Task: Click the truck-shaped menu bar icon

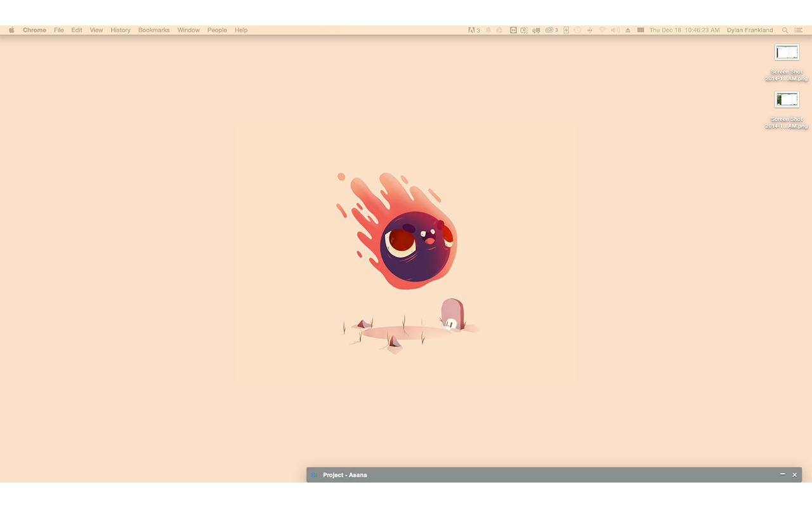Action: (x=536, y=30)
